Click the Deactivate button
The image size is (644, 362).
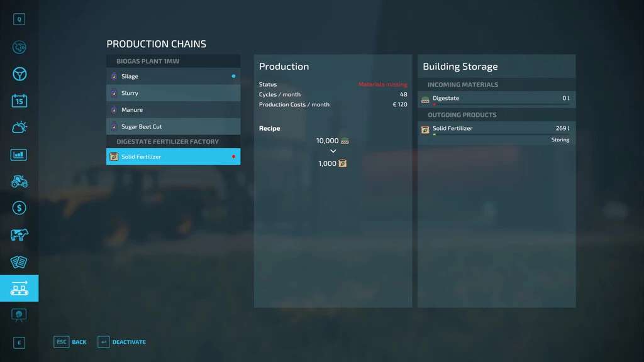tap(122, 342)
